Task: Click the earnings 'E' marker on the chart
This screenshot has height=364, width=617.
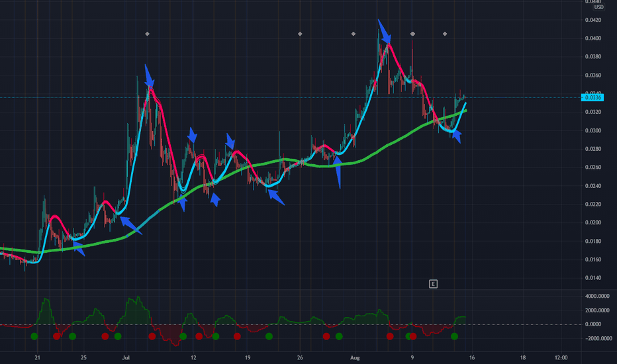Action: [433, 284]
